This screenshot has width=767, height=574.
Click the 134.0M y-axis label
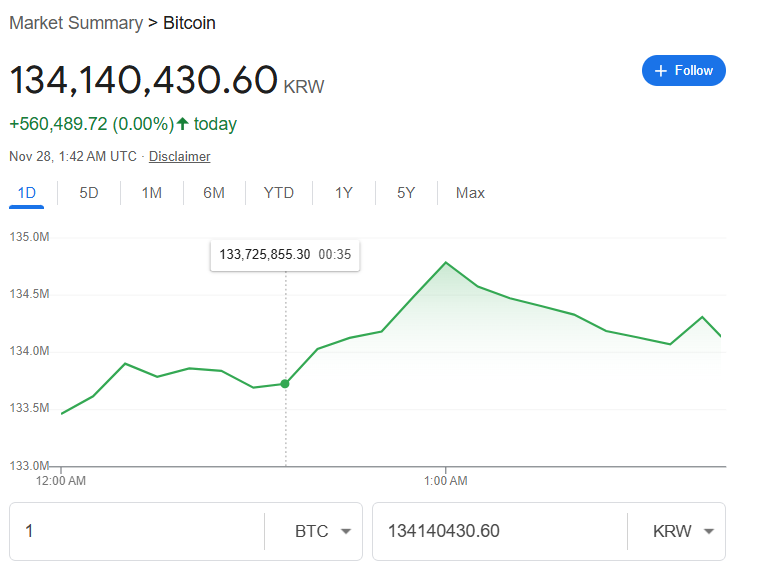click(29, 351)
